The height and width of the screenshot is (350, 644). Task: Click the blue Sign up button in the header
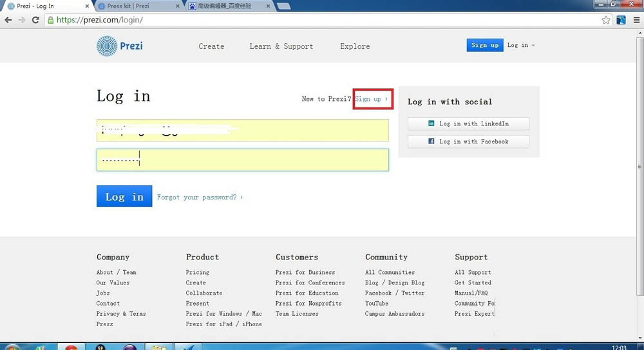pyautogui.click(x=485, y=45)
